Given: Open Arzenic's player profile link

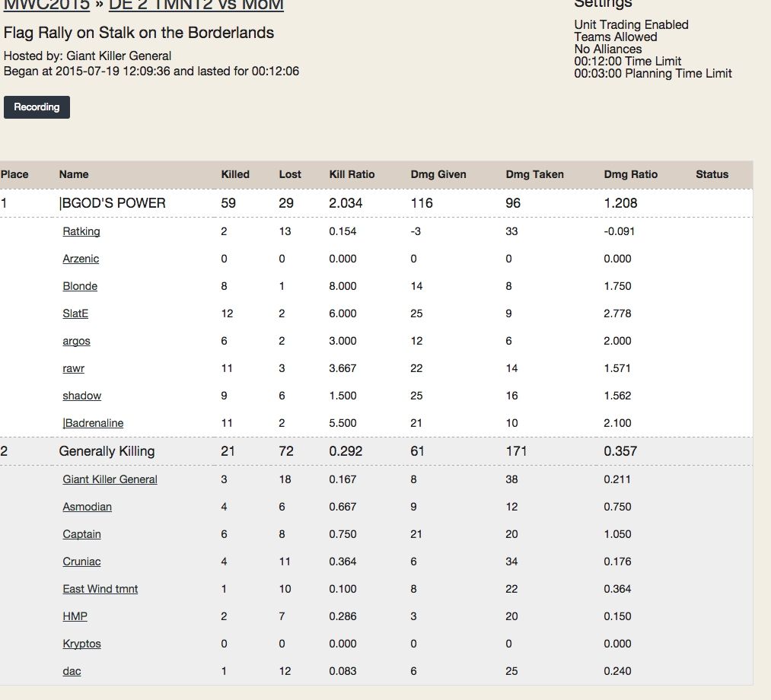Looking at the screenshot, I should (81, 259).
